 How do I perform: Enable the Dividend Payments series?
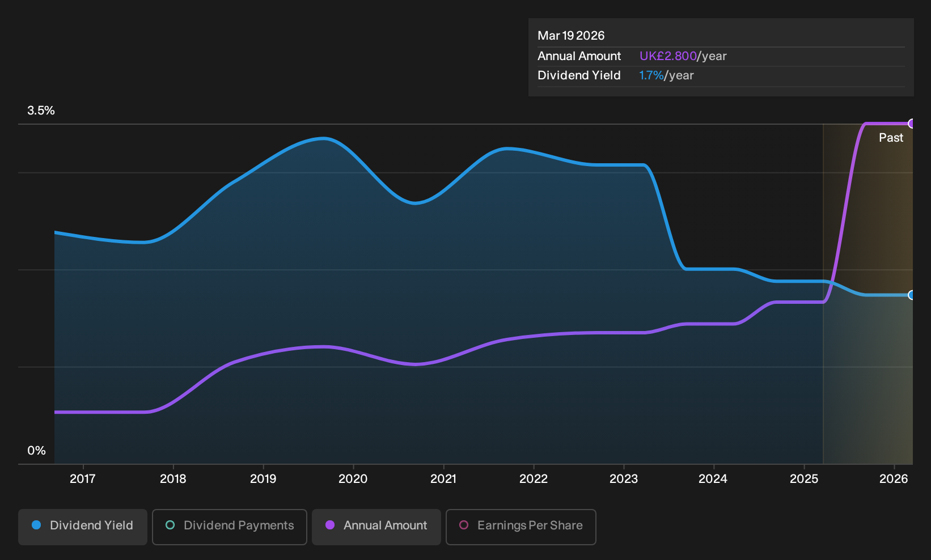coord(230,527)
